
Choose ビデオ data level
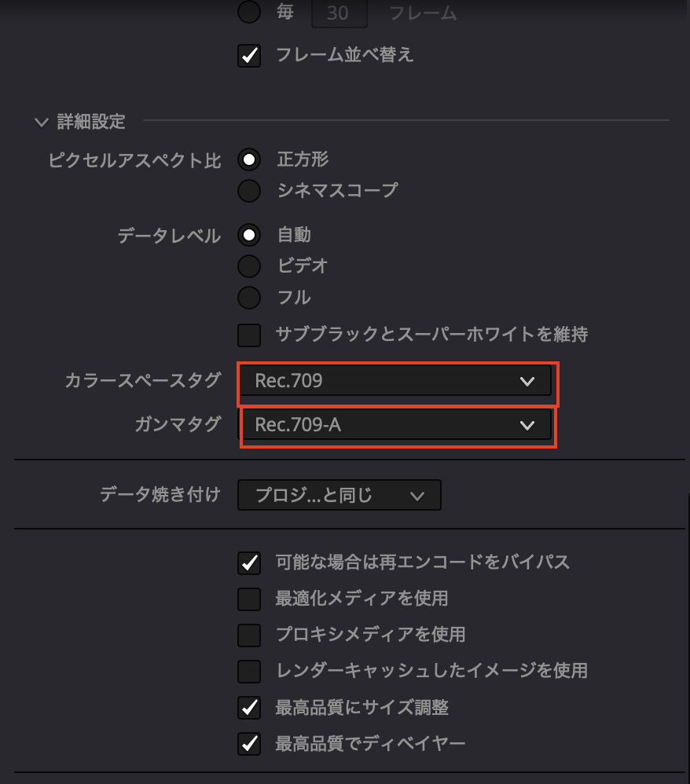249,266
